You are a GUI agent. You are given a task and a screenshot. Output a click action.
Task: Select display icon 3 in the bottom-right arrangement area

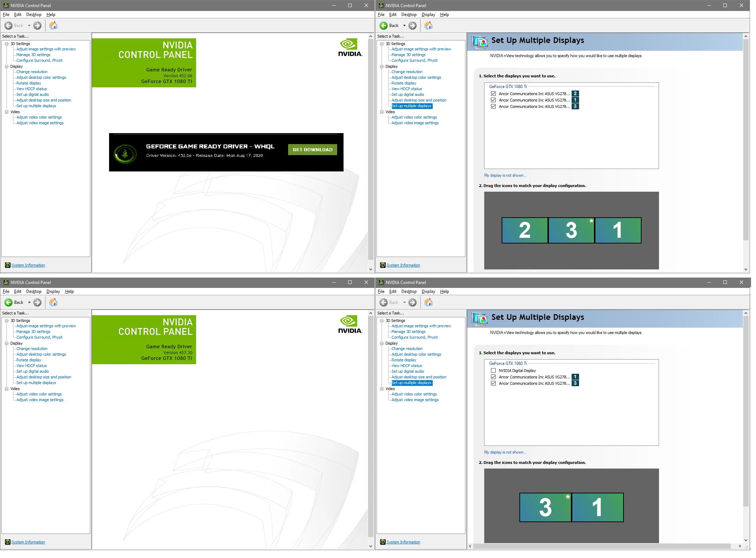pyautogui.click(x=545, y=507)
